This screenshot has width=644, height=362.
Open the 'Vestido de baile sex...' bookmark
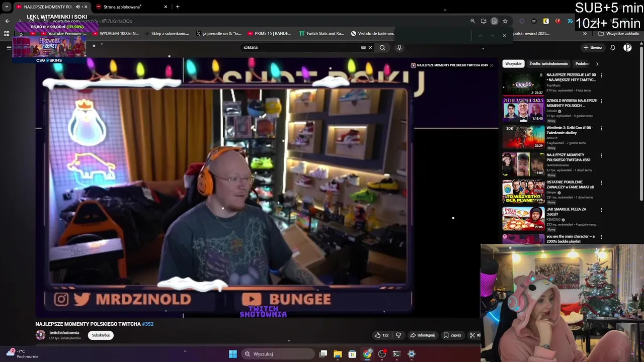point(372,34)
